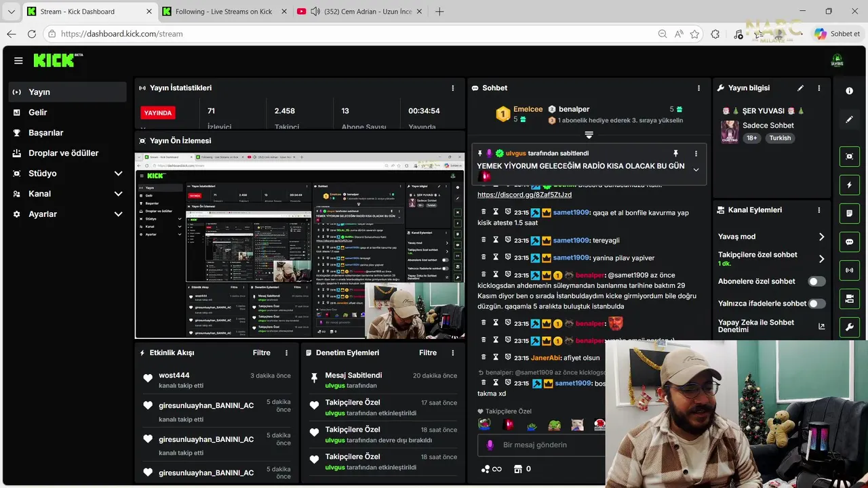This screenshot has width=868, height=488.
Task: Toggle chat bubble widget icon in sidebar
Action: 850,242
